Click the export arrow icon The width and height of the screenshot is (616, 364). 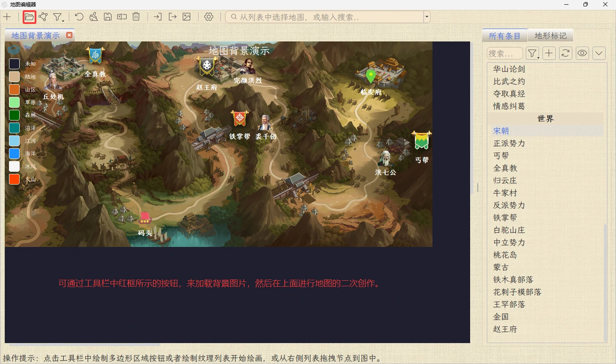172,17
